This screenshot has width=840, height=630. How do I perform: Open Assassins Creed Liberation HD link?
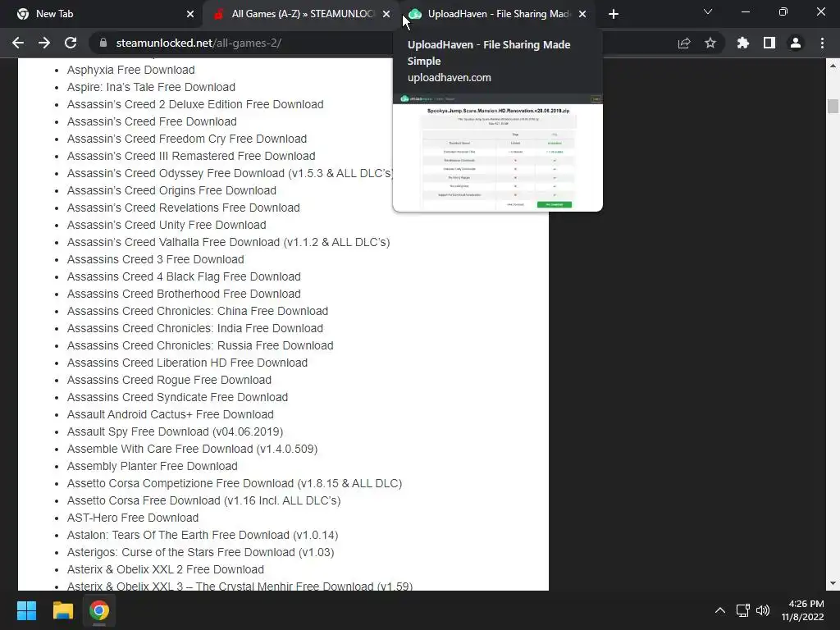(188, 362)
